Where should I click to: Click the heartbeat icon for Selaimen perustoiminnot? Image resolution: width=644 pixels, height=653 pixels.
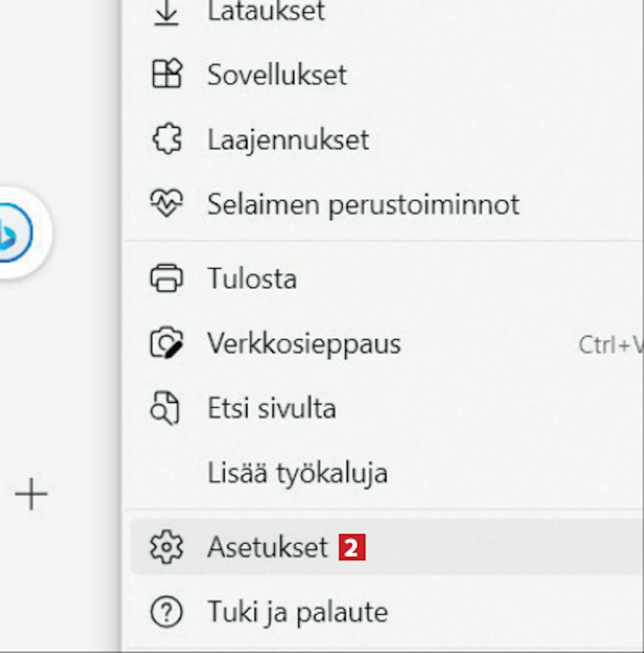tap(167, 203)
